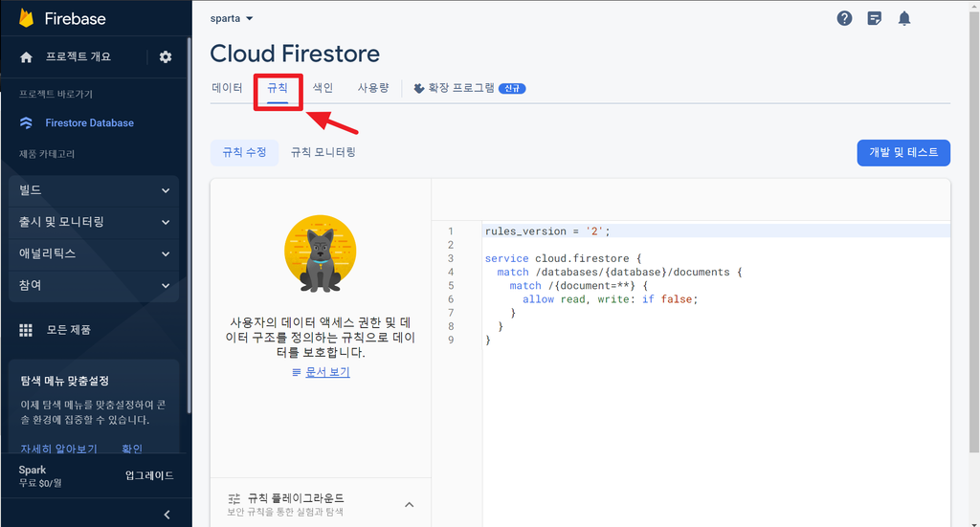
Task: Collapse the sidebar with the left chevron
Action: [x=167, y=515]
